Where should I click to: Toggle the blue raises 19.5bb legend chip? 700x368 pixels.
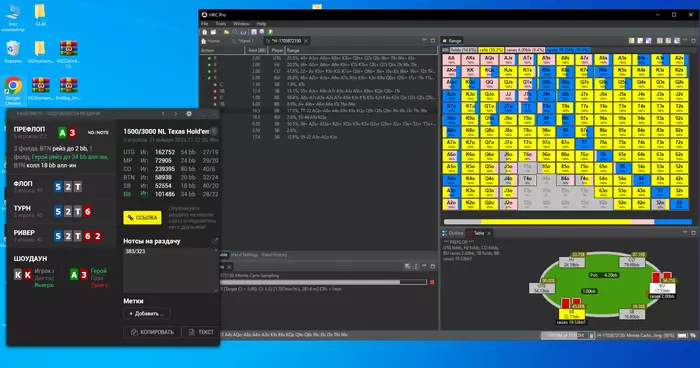568,50
